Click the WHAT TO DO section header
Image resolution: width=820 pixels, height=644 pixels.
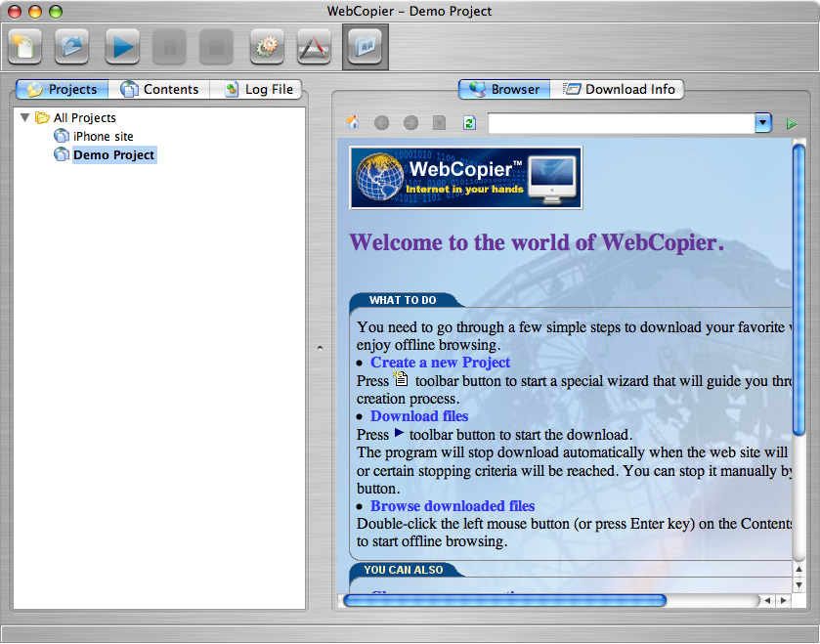tap(403, 300)
